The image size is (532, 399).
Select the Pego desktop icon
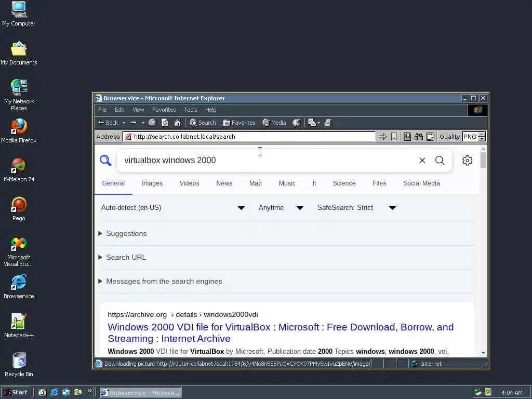[19, 209]
